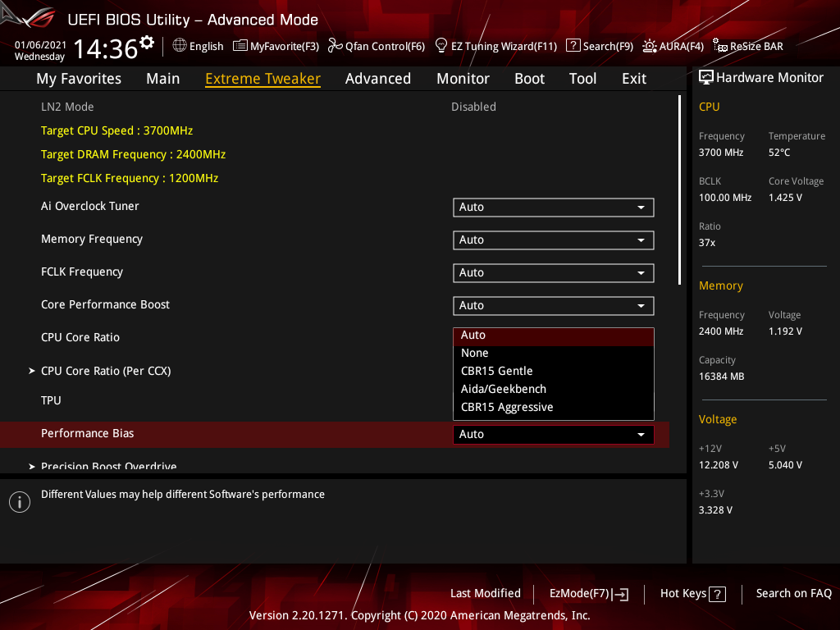The image size is (840, 630).
Task: Select the CPU Core Ratio row
Action: click(80, 337)
